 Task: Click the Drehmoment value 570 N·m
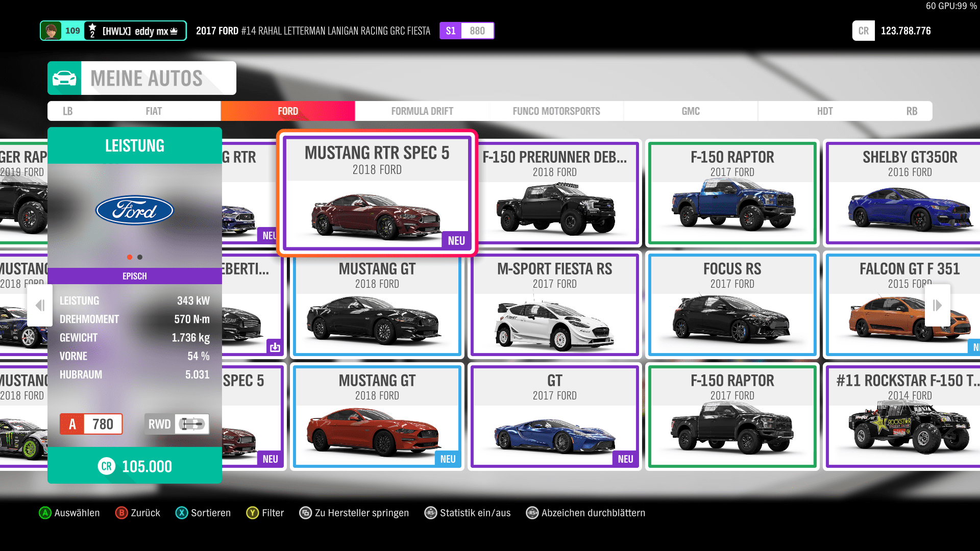point(191,319)
